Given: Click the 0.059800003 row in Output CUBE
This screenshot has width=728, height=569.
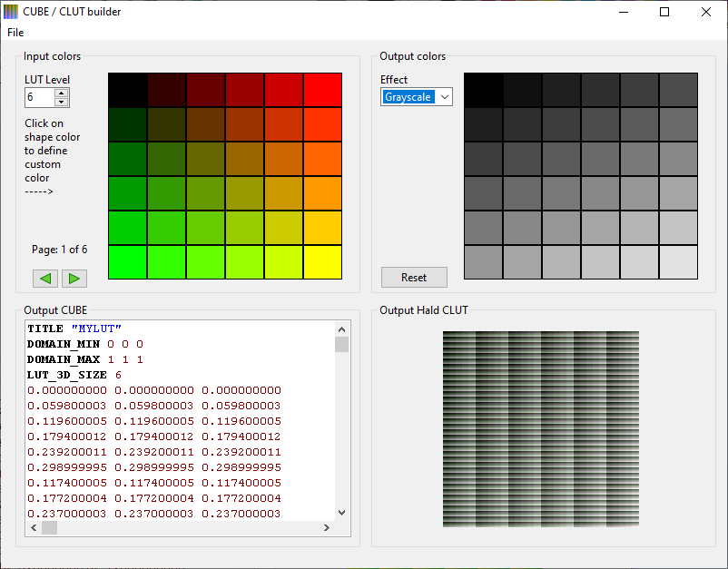Looking at the screenshot, I should 154,406.
